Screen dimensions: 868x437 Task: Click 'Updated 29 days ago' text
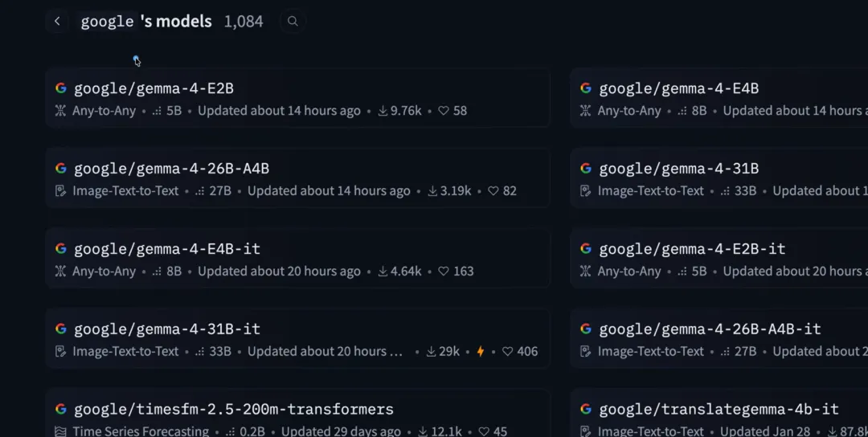(x=341, y=431)
